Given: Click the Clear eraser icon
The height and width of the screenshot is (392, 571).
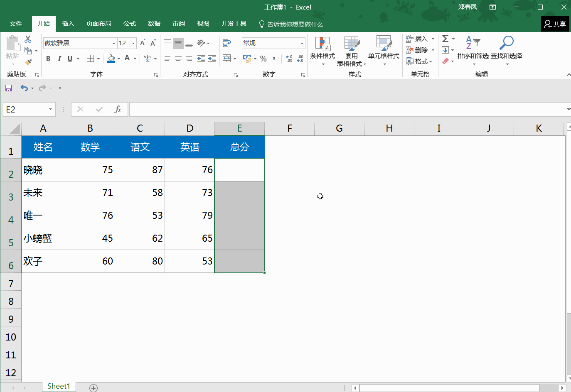Looking at the screenshot, I should pos(445,61).
